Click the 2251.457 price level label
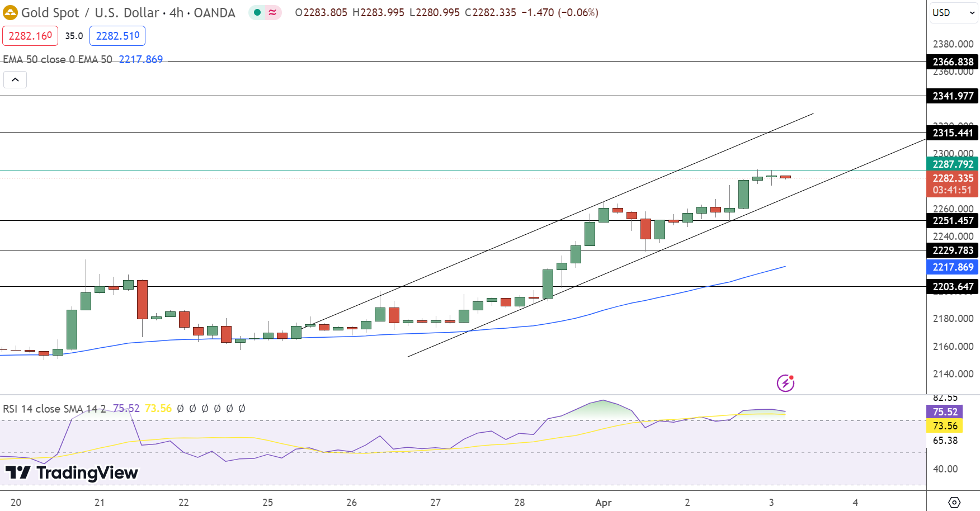 (x=953, y=221)
